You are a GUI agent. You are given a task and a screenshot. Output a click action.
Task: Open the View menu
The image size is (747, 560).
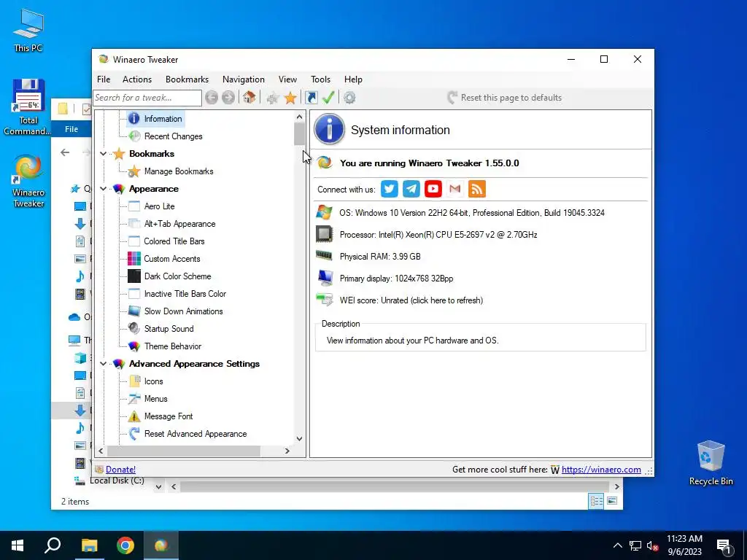(x=287, y=79)
